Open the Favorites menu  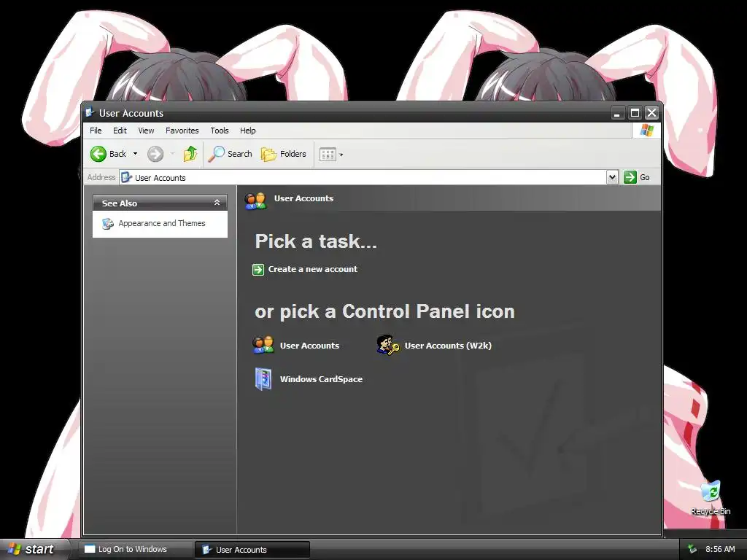(182, 131)
